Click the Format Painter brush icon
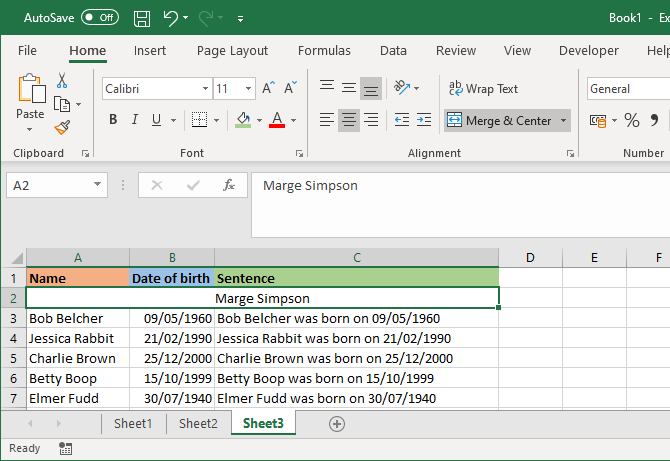The height and width of the screenshot is (461, 670). [62, 127]
